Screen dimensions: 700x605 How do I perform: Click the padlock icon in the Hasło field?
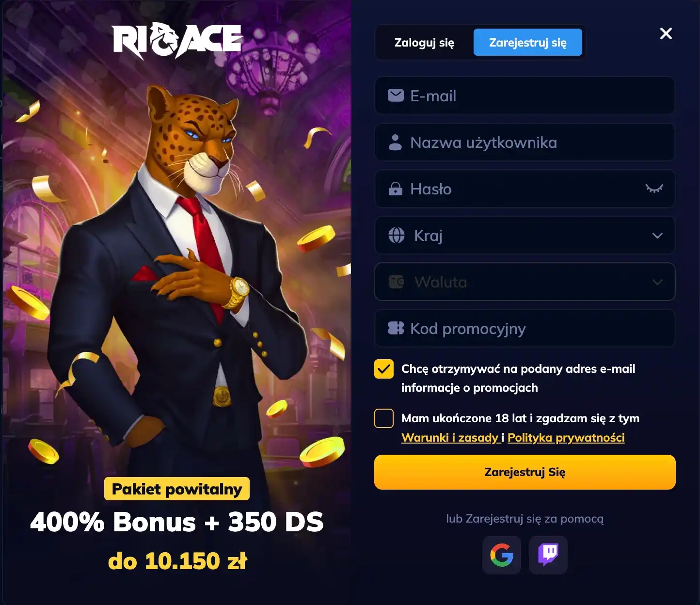(396, 189)
